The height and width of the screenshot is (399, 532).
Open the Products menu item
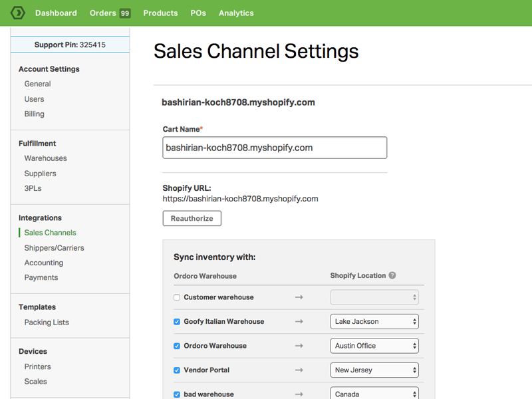160,13
